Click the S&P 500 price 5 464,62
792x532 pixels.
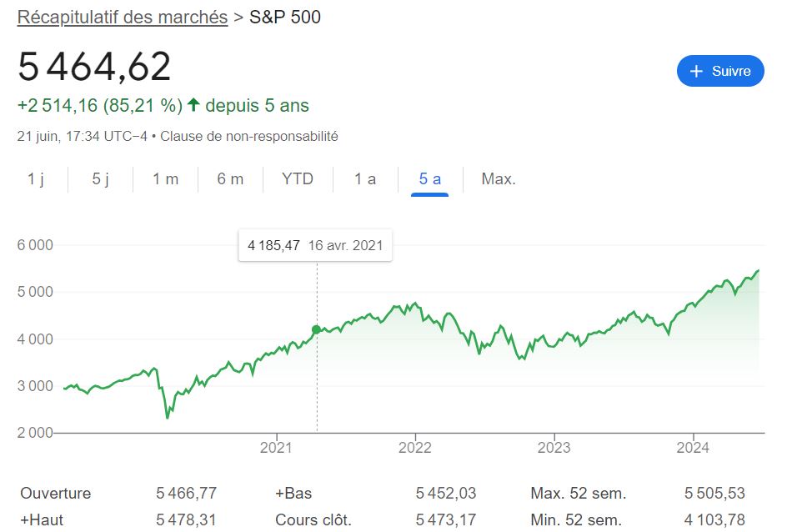point(94,67)
